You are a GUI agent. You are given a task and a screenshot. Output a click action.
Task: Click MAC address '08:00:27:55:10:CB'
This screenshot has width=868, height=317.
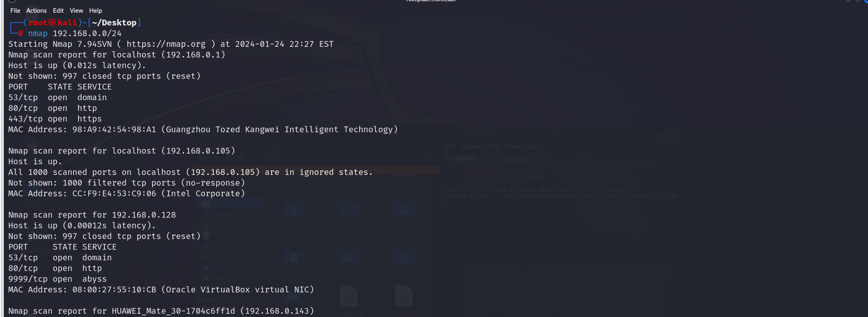[114, 289]
